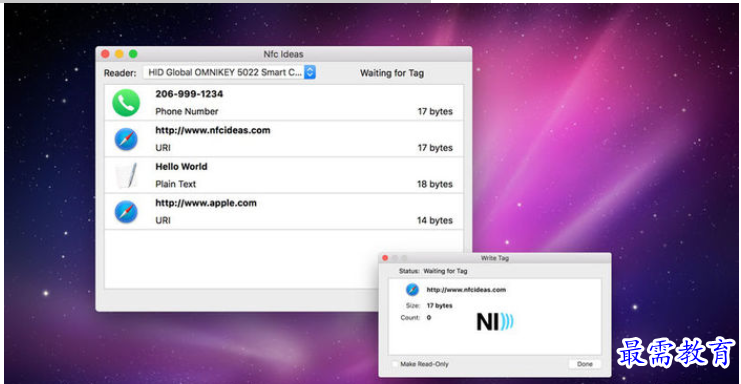The height and width of the screenshot is (384, 741).
Task: Click the Status: Waiting for Tag text in Write Tag
Action: click(x=433, y=271)
